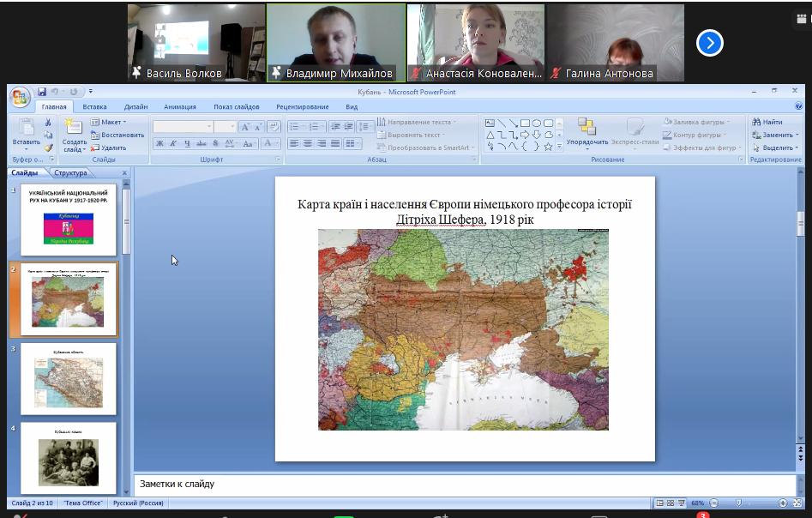Click the Создать слайд icon
Viewport: 812px width, 518px height.
coord(74,126)
